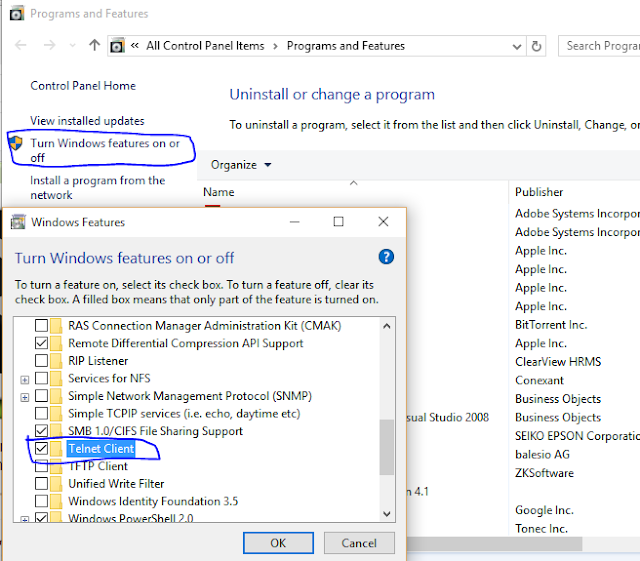Click the features list scroll up arrow
The image size is (640, 561).
387,326
